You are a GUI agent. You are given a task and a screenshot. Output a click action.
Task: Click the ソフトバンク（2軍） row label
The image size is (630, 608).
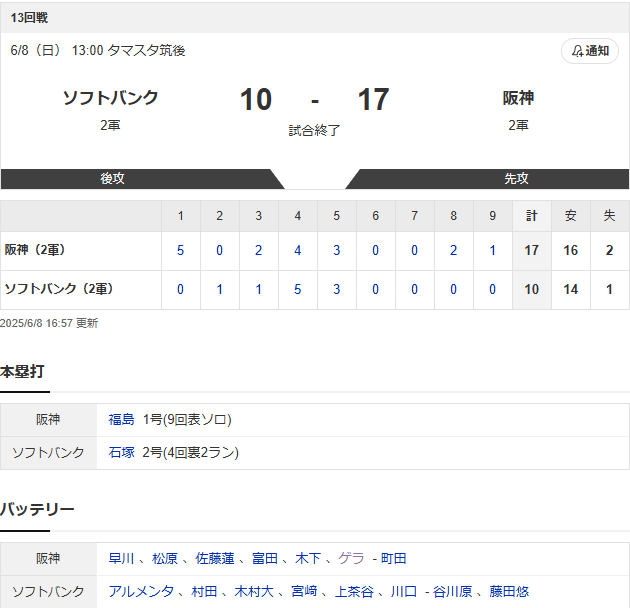[59, 289]
